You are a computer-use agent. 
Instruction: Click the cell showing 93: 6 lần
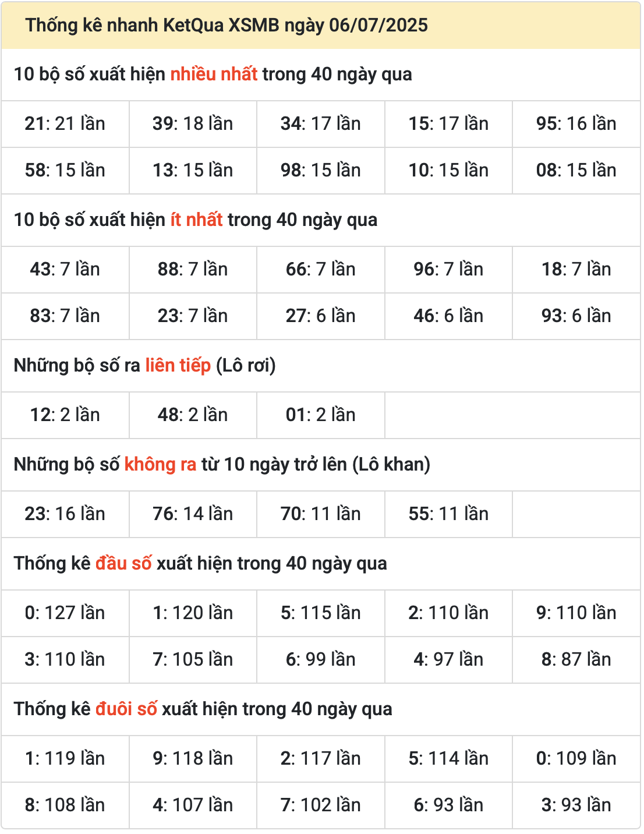pos(576,316)
